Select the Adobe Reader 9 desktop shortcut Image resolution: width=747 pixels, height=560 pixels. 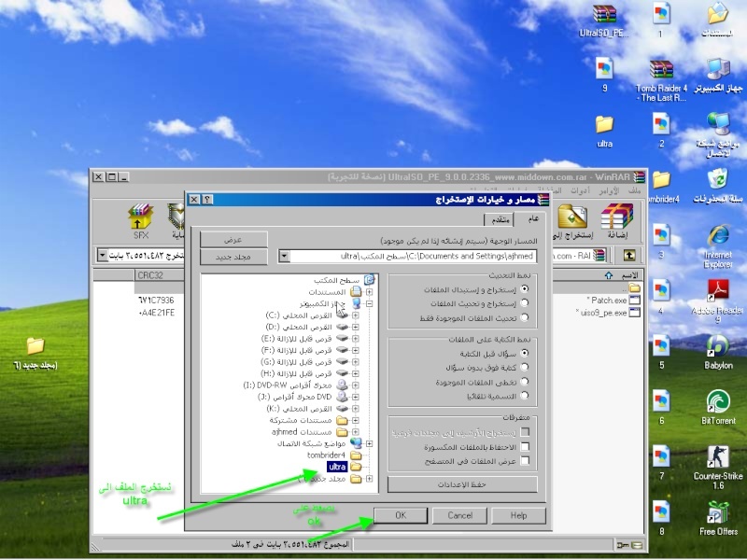(718, 301)
